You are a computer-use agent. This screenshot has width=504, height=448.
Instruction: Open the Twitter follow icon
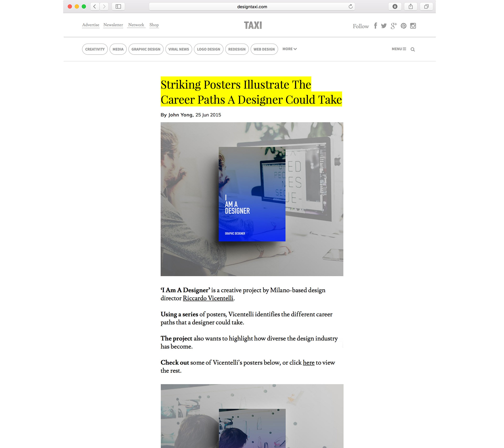(x=384, y=26)
